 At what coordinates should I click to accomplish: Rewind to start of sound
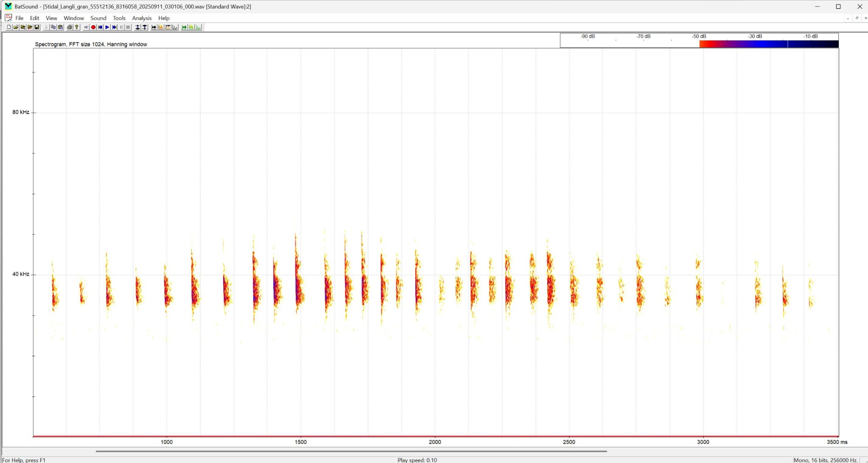[x=100, y=27]
